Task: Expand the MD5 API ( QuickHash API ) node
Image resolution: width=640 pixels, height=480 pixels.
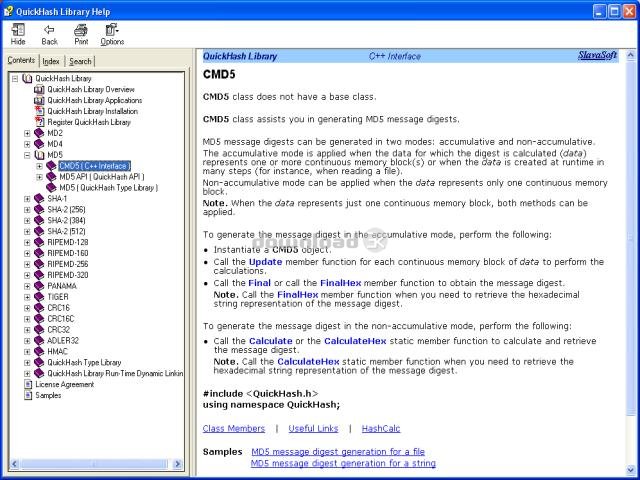Action: pos(39,177)
